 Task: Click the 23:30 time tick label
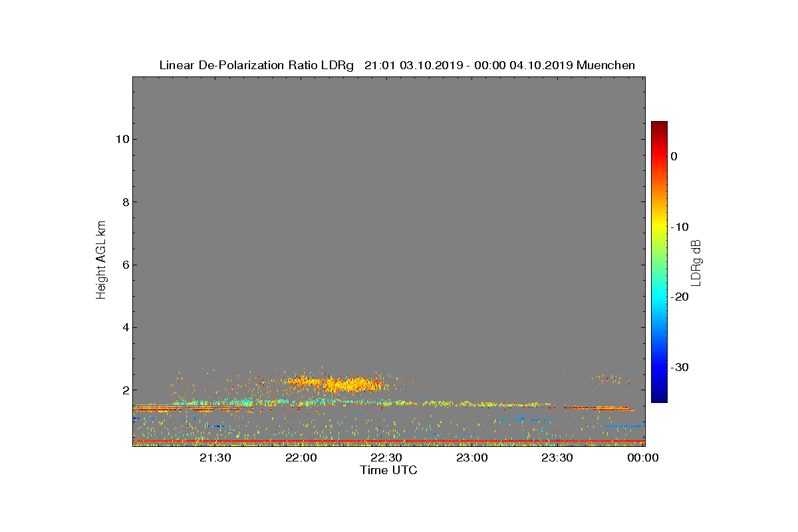(x=559, y=458)
